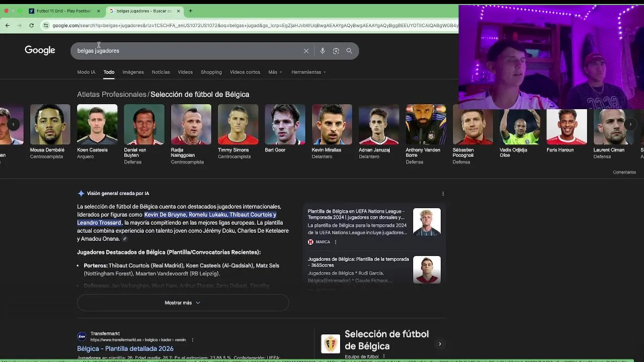Select Mousa Dembélé player card
Viewport: 644px width, 362px height.
[x=50, y=132]
